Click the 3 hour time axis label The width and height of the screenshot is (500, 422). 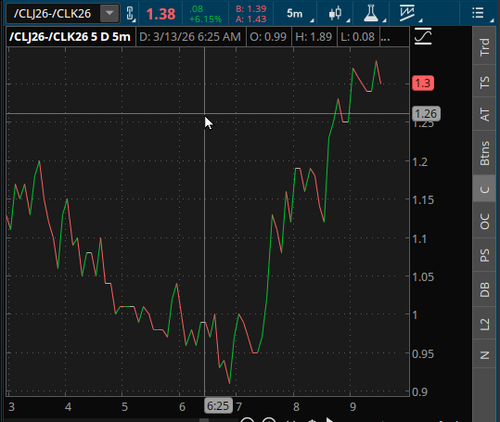(x=11, y=407)
